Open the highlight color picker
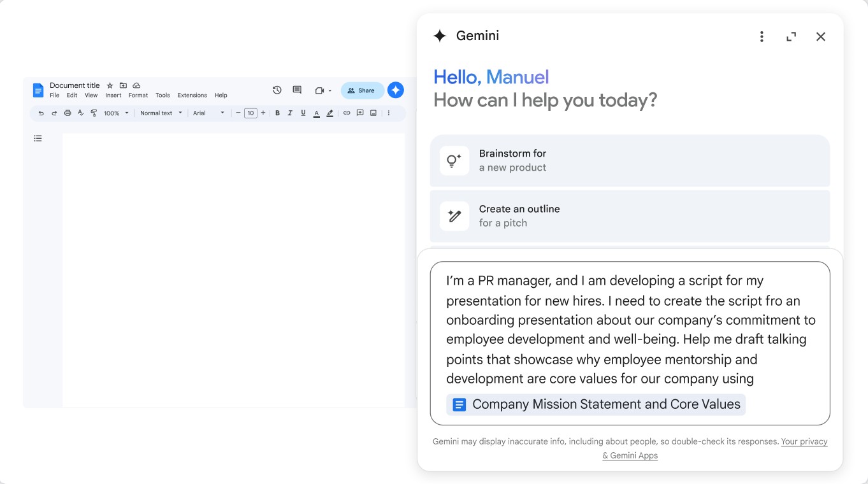868x484 pixels. (329, 113)
